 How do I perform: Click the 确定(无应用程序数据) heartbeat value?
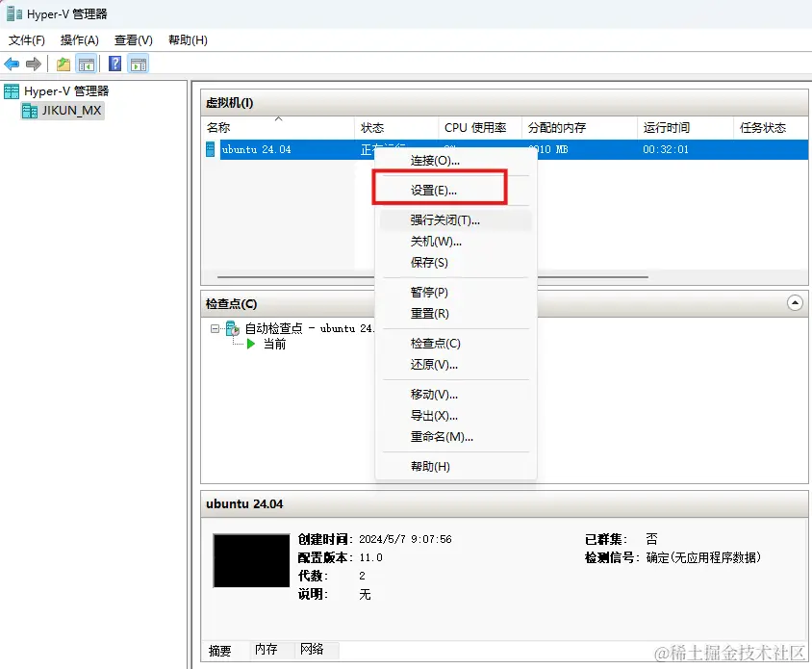[x=703, y=557]
